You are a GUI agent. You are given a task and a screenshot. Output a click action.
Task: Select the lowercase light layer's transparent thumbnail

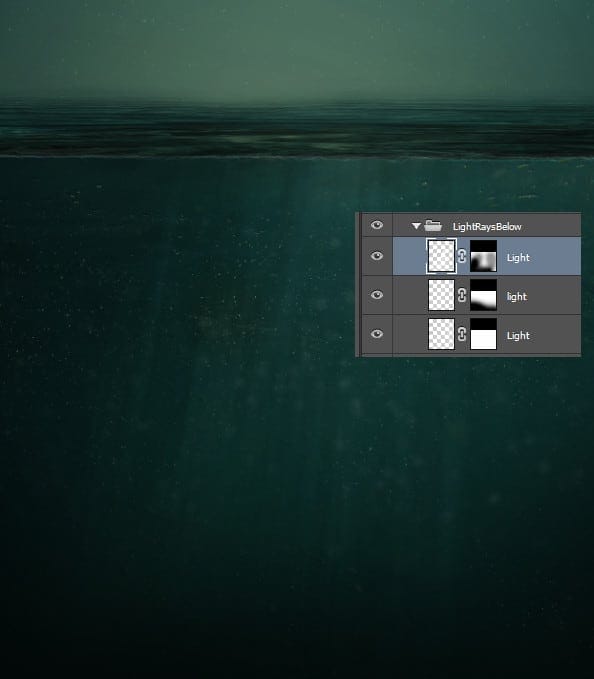[x=441, y=295]
